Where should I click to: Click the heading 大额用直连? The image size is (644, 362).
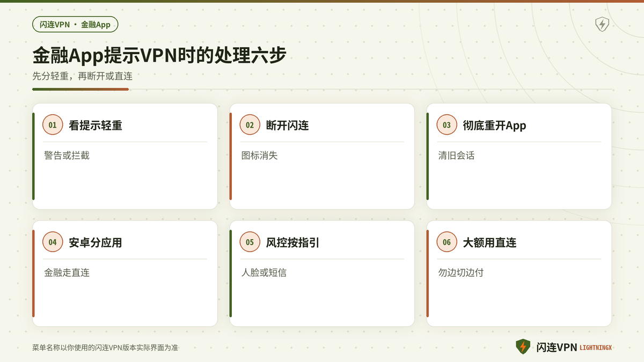(x=489, y=242)
